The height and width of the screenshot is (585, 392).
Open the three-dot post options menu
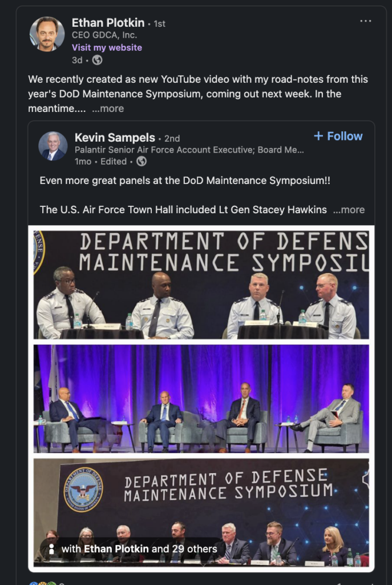(366, 21)
